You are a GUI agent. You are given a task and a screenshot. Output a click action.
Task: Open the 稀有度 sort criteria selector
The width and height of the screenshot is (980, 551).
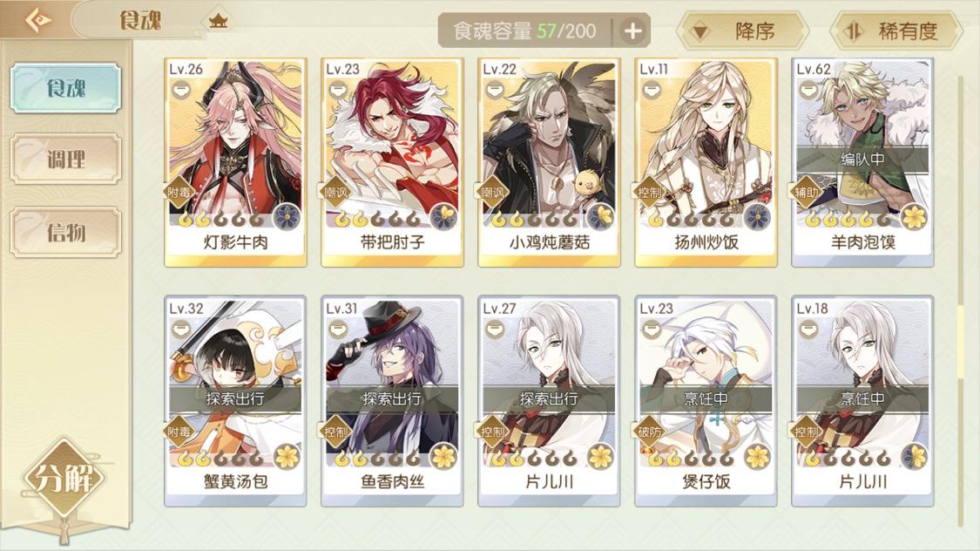[896, 31]
